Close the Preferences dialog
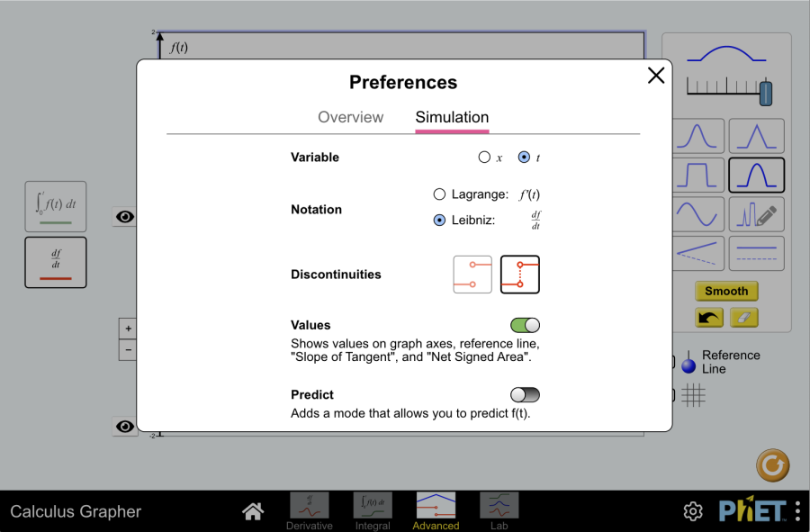The image size is (810, 532). [656, 76]
